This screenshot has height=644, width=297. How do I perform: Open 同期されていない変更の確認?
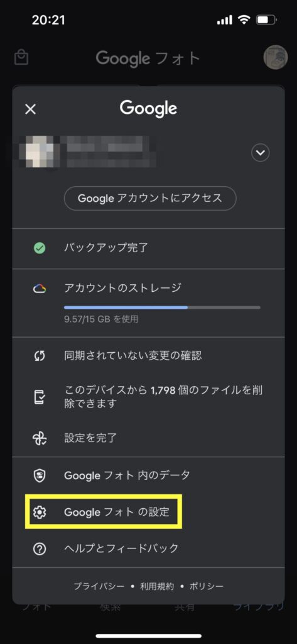[x=148, y=355]
